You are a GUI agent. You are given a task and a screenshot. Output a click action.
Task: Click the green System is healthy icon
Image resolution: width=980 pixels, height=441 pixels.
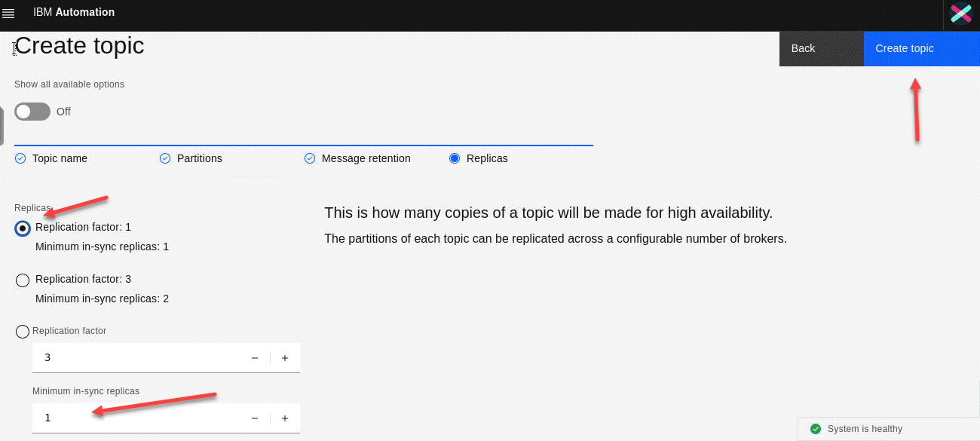(815, 429)
